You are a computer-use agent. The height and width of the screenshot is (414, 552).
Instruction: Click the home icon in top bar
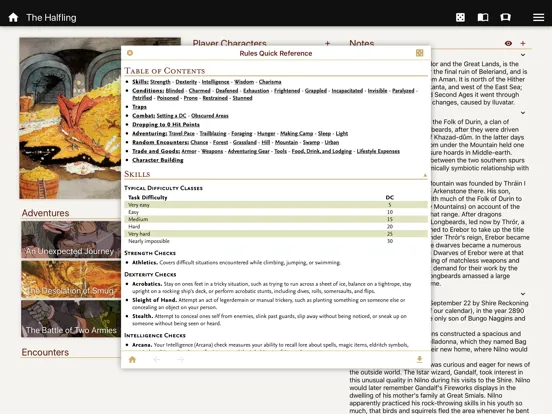(x=13, y=17)
